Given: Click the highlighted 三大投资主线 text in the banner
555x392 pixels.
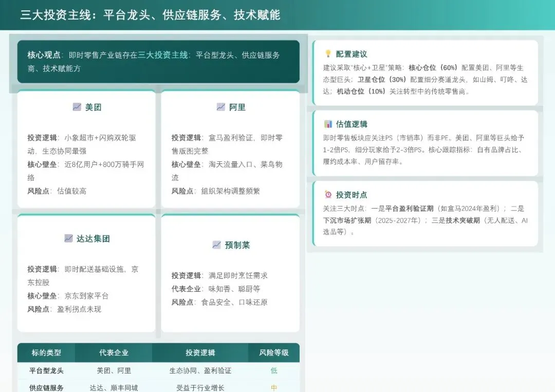Looking at the screenshot, I should click(x=163, y=55).
